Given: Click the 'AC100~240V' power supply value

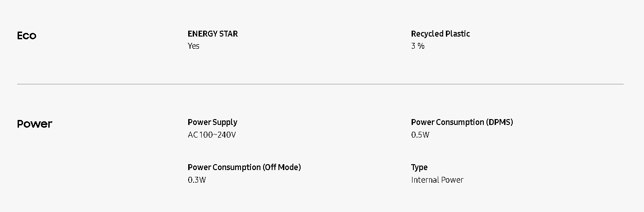Looking at the screenshot, I should (212, 135).
